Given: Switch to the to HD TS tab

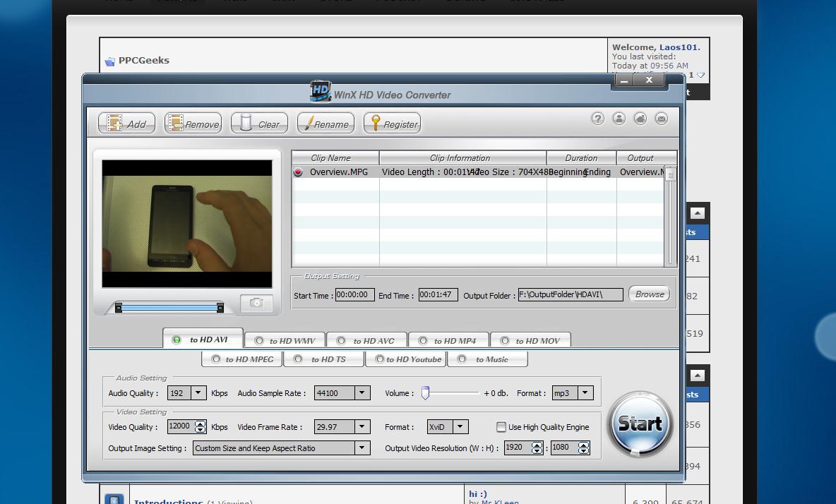Looking at the screenshot, I should pos(324,359).
